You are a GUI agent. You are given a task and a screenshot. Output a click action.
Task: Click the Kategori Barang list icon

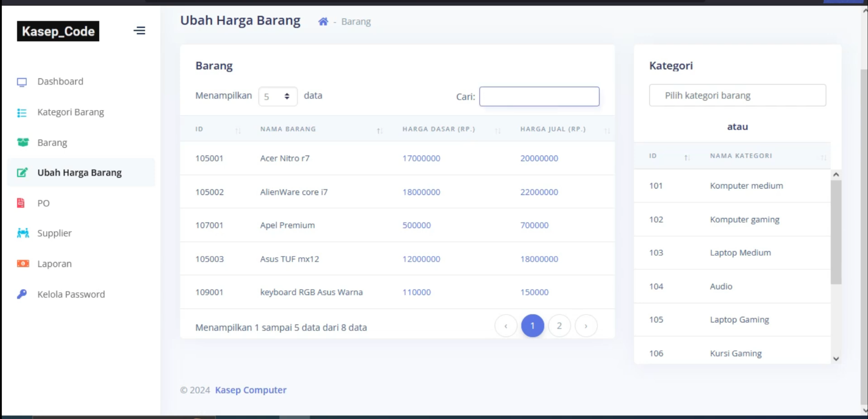(x=22, y=112)
